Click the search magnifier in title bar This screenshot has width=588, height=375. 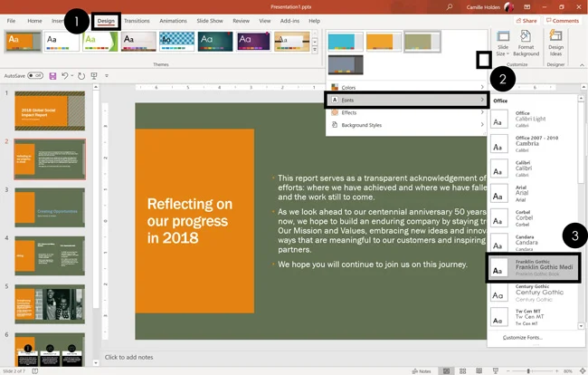pos(450,6)
